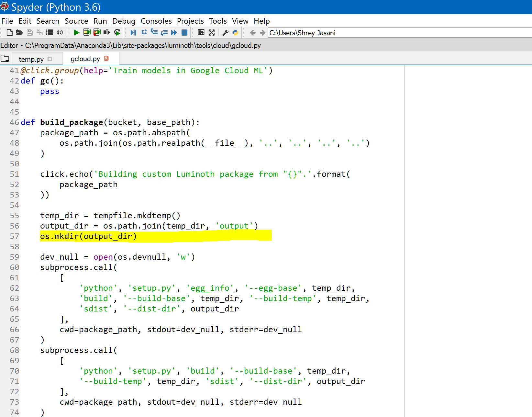Open the Debug menu
This screenshot has height=417, width=532.
[124, 21]
